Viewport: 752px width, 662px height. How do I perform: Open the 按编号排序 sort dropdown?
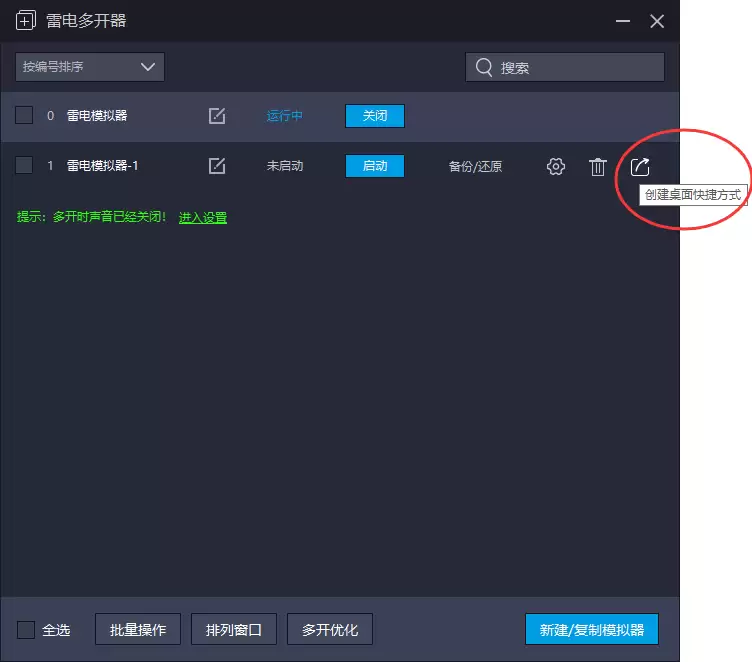click(x=90, y=67)
